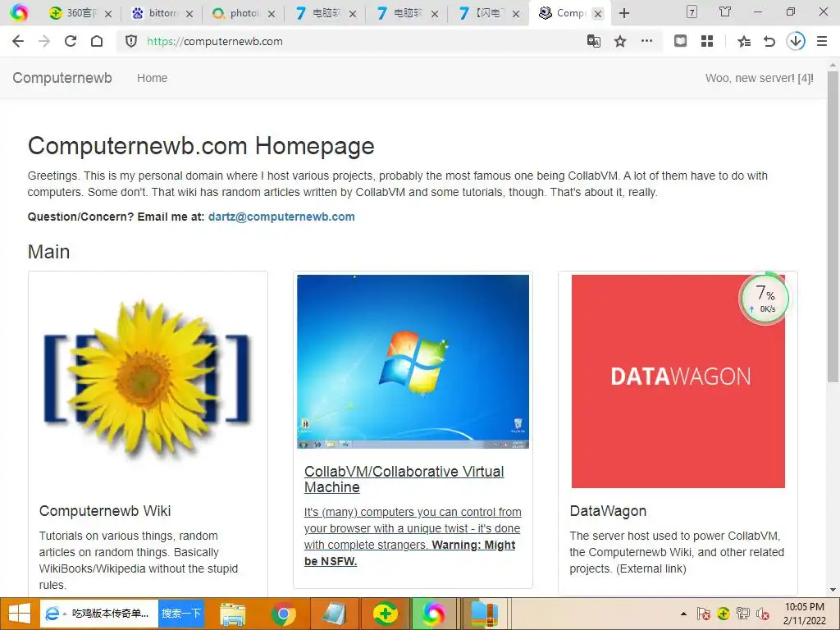Click the browser back arrow
This screenshot has width=840, height=630.
pos(18,41)
